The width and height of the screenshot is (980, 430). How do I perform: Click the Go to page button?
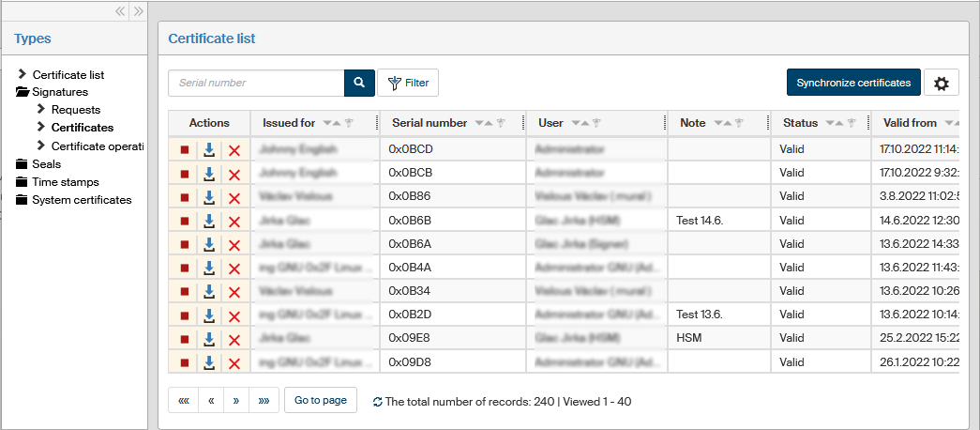tap(321, 400)
